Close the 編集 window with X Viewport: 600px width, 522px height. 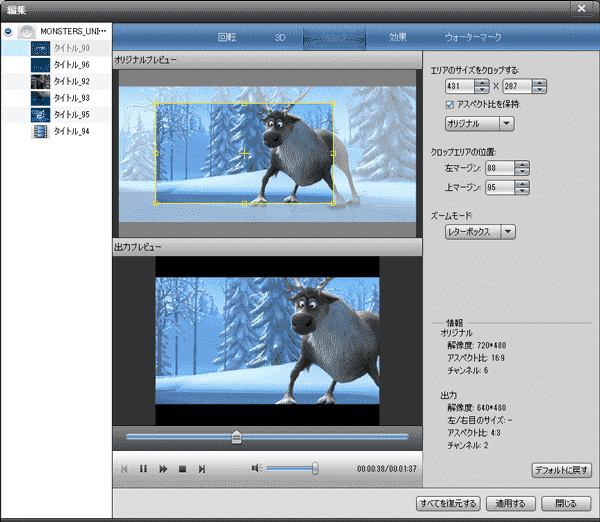coord(581,8)
